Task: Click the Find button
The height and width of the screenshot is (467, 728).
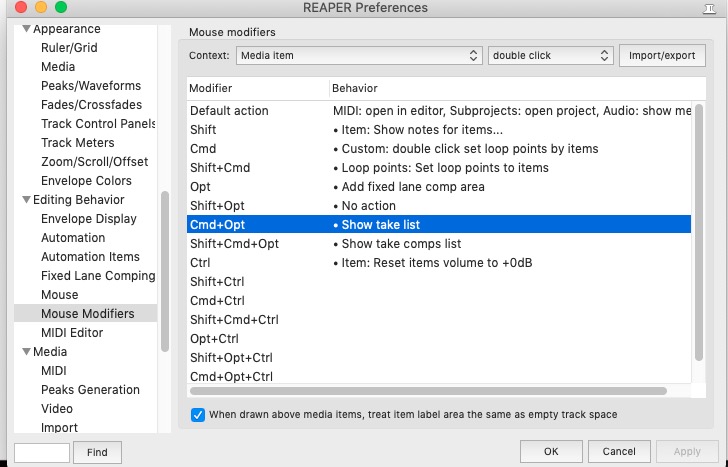Action: point(97,452)
